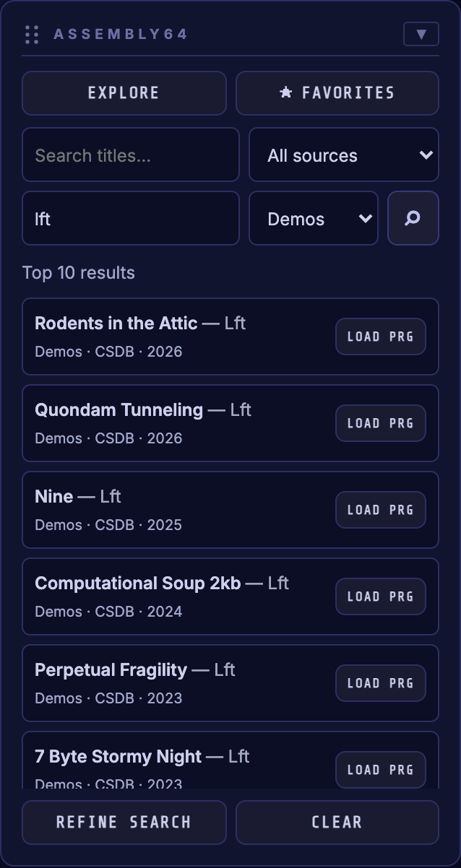
Task: Click the group field containing lft
Action: click(131, 218)
